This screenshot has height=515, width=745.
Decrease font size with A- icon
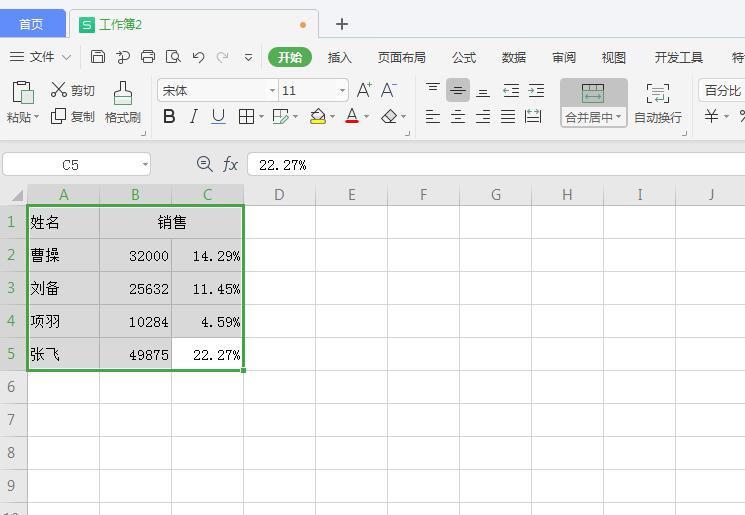tap(389, 89)
